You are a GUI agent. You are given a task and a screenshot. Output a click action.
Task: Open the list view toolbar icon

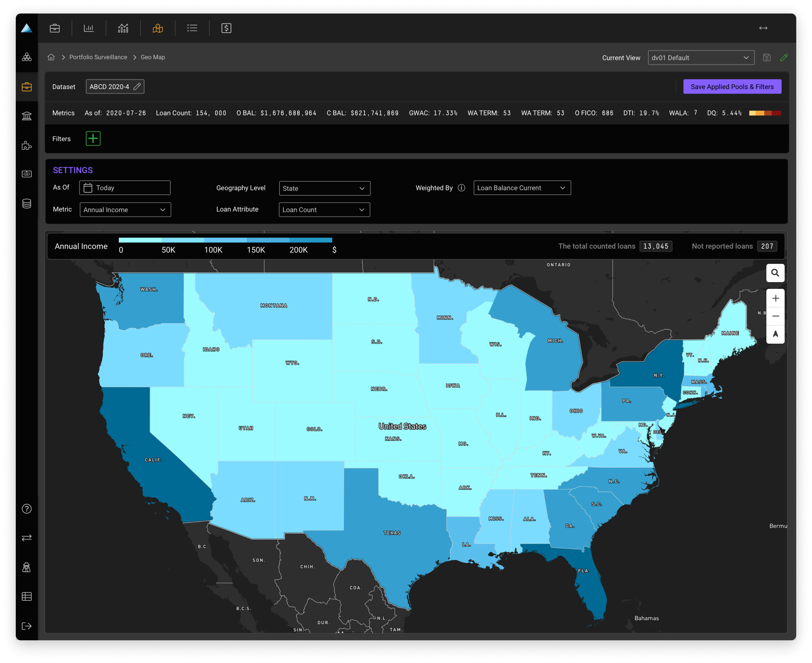click(x=192, y=28)
